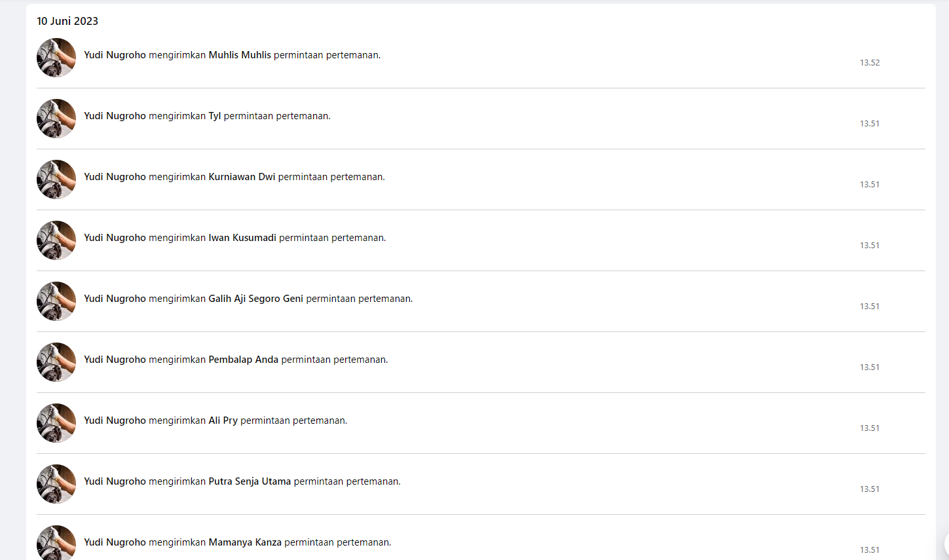View Pembalap Anda profile link
This screenshot has width=949, height=560.
[x=244, y=360]
